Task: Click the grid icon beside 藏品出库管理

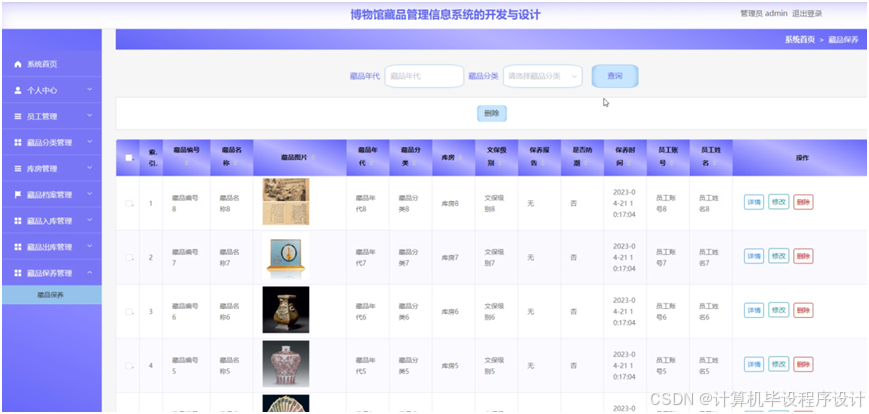Action: (18, 247)
